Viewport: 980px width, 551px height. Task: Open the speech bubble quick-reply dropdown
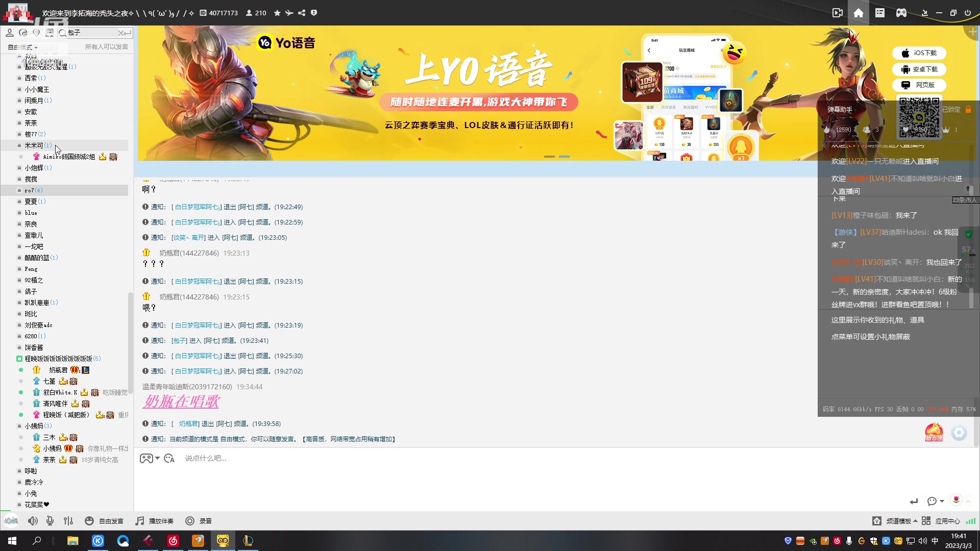pyautogui.click(x=935, y=501)
